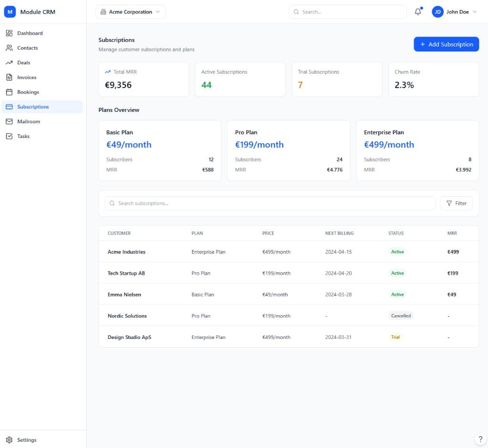
Task: Click the building icon beside Acme Corporation
Action: coord(103,12)
